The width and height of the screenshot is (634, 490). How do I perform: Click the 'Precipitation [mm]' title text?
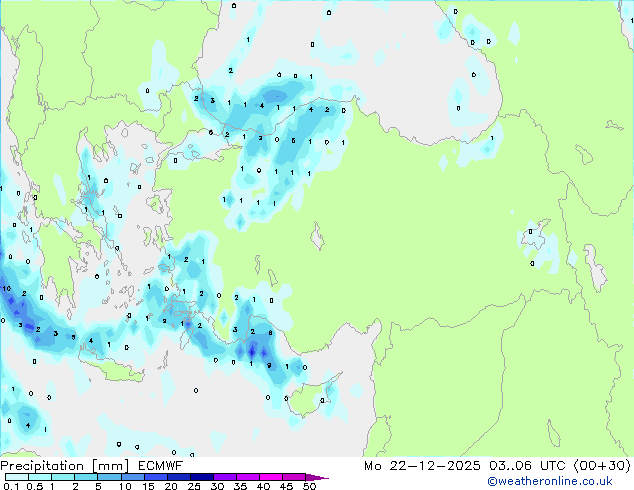pos(65,466)
